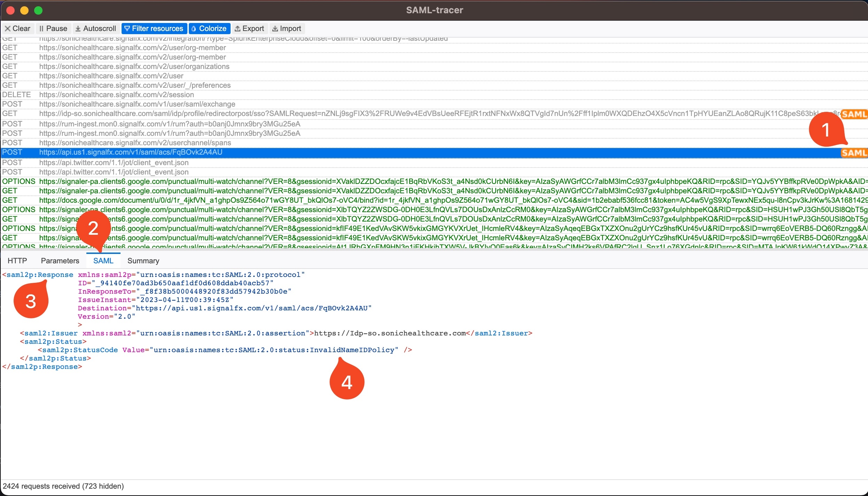The image size is (868, 496).
Task: Select the DELETE /v2/session request row
Action: click(x=434, y=95)
